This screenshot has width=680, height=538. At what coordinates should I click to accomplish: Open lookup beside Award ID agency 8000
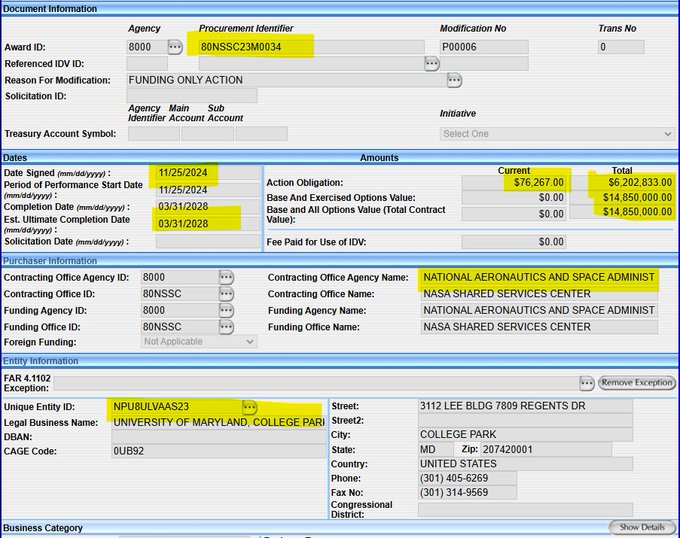[x=176, y=47]
